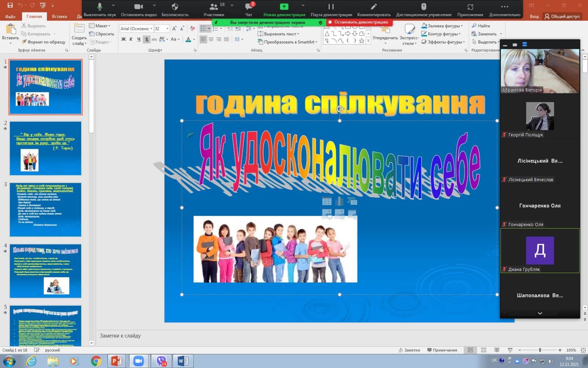This screenshot has width=588, height=368.
Task: Open Annotate (Комментировать) tool
Action: (x=374, y=10)
